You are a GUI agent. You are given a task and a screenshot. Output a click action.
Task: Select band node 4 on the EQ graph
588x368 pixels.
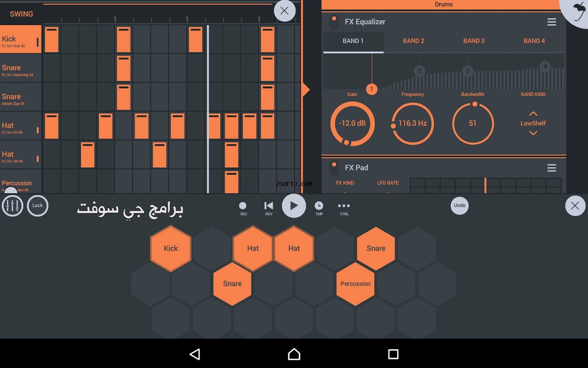(x=545, y=66)
